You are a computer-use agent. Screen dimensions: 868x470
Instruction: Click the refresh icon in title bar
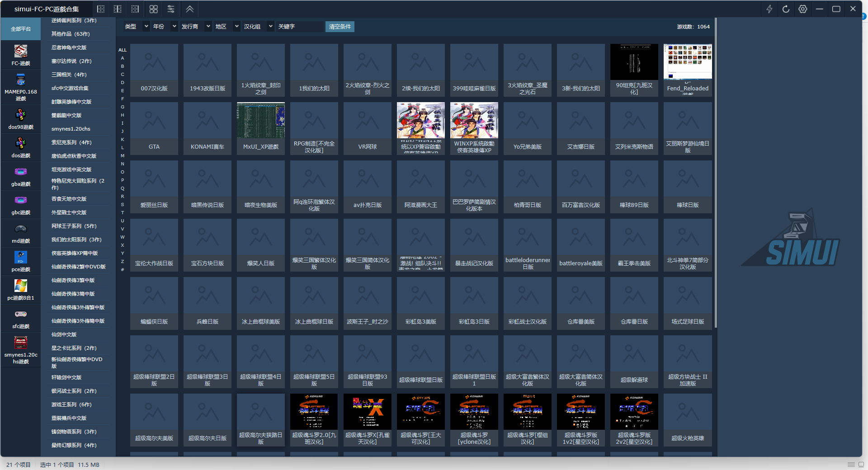click(x=786, y=9)
